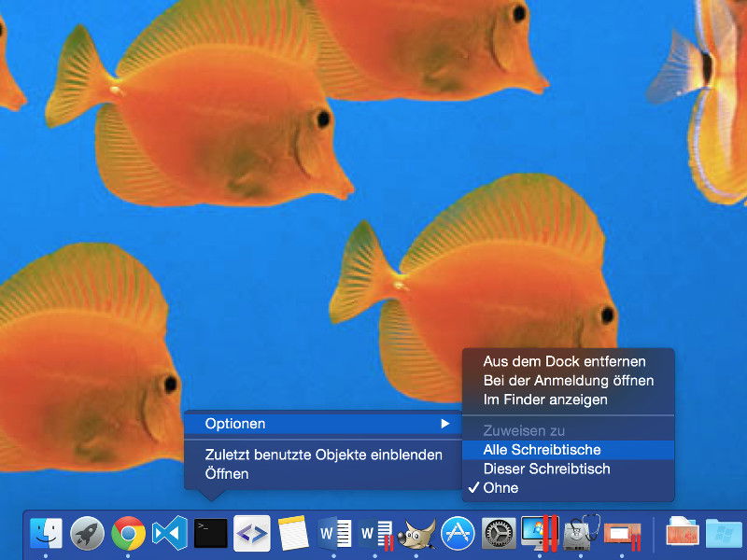Click Öffnen in the context menu

click(322, 474)
